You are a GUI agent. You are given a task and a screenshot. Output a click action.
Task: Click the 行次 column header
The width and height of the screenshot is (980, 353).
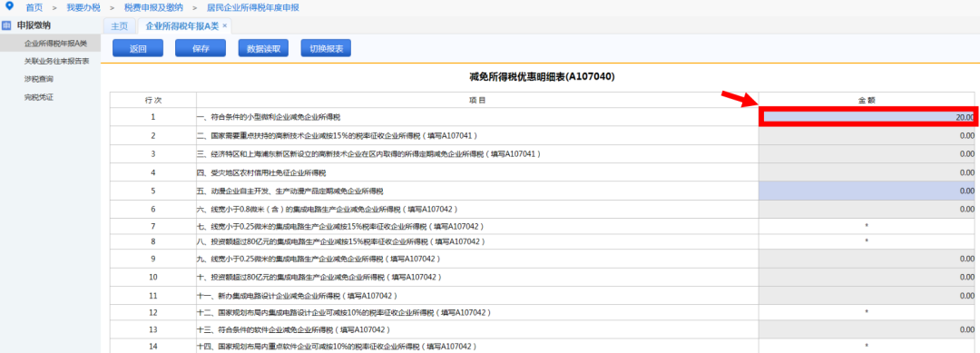[153, 100]
